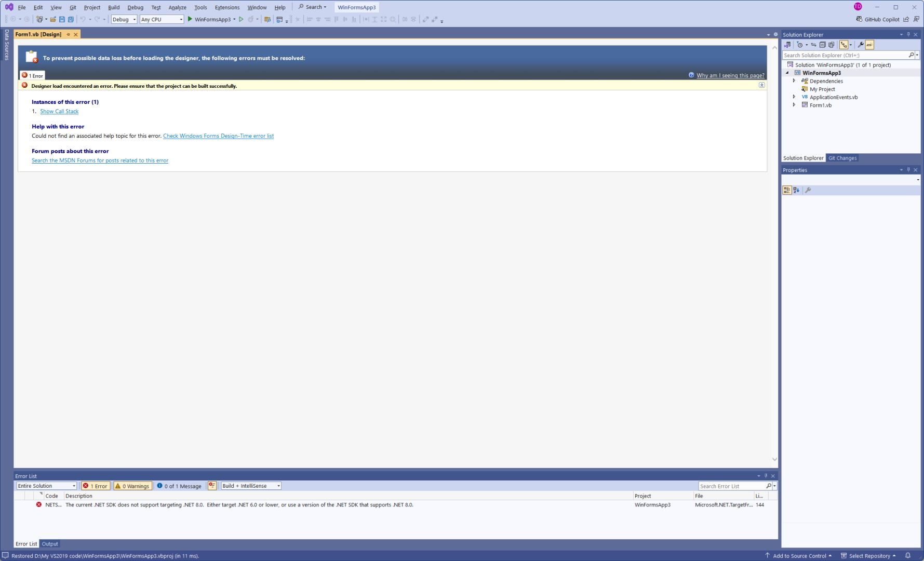Select My Project in Solution Explorer
The image size is (924, 561).
coord(822,89)
